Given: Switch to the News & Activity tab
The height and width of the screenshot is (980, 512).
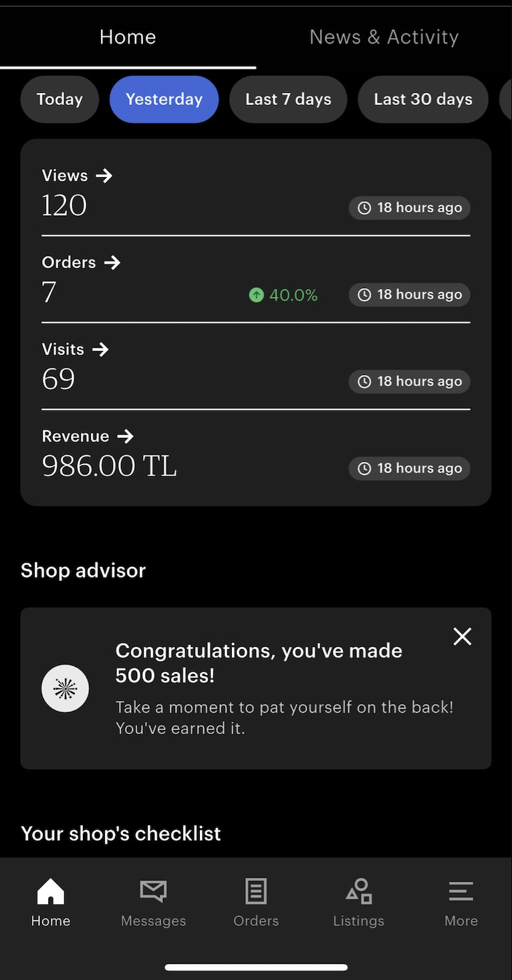Looking at the screenshot, I should (x=384, y=37).
